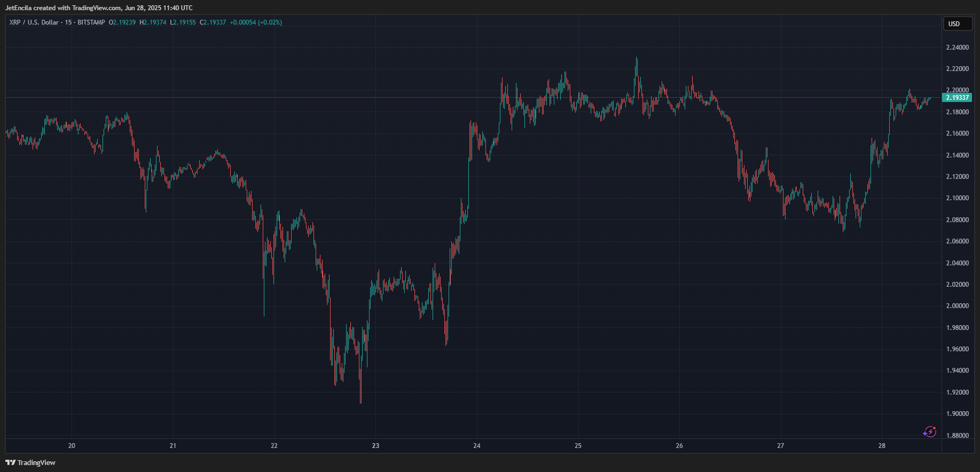Image resolution: width=980 pixels, height=472 pixels.
Task: Click the 15 interval label in legend
Action: tap(68, 22)
